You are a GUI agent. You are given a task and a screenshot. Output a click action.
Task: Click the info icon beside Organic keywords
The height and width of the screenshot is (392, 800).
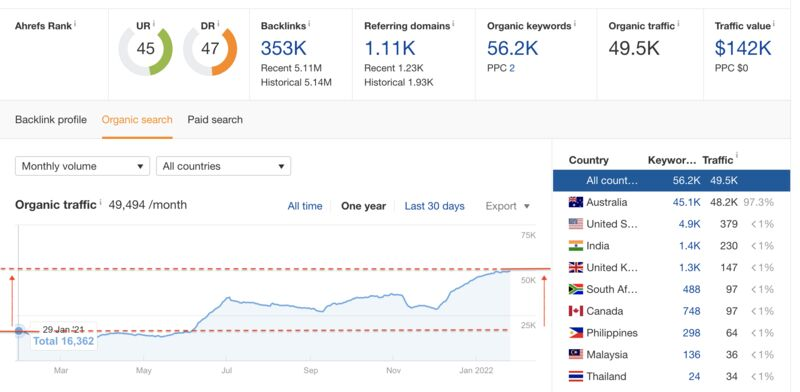[575, 23]
